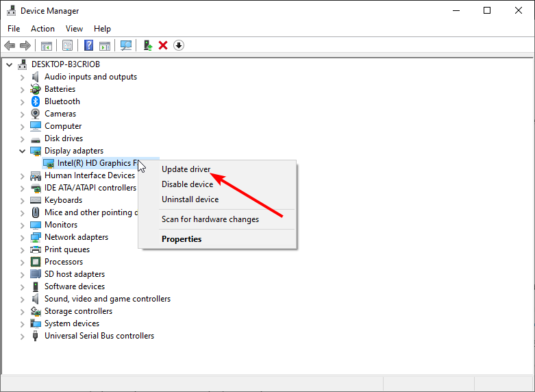Select the Disk drives label text
Image resolution: width=535 pixels, height=392 pixels.
[x=64, y=138]
